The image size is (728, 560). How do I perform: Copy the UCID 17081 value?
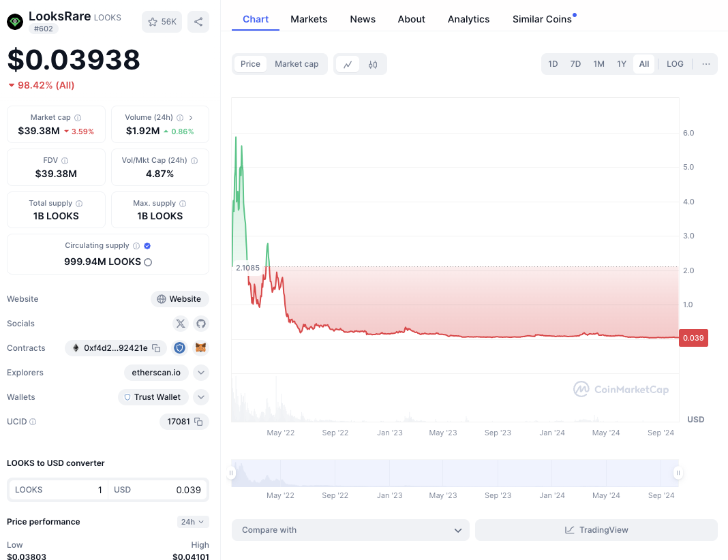(x=198, y=422)
